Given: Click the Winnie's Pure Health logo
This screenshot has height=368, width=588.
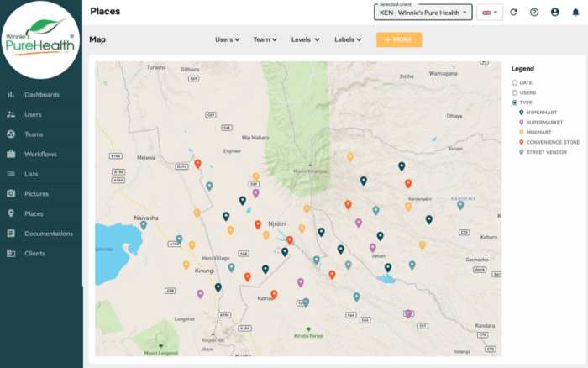Looking at the screenshot, I should pyautogui.click(x=40, y=39).
